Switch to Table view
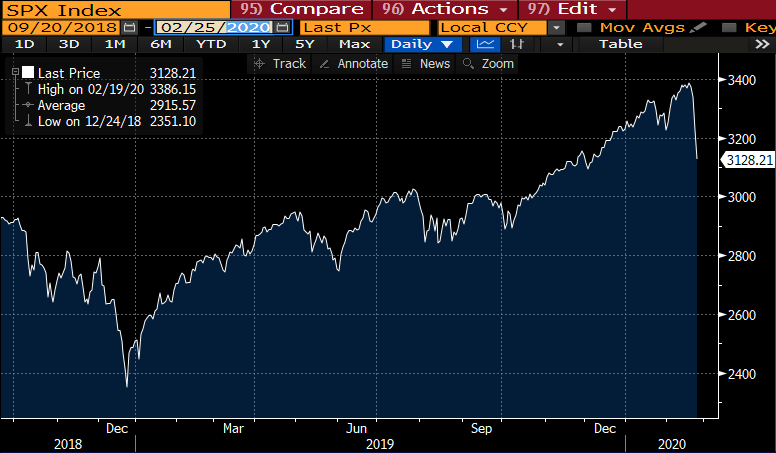The width and height of the screenshot is (776, 453). pos(621,44)
